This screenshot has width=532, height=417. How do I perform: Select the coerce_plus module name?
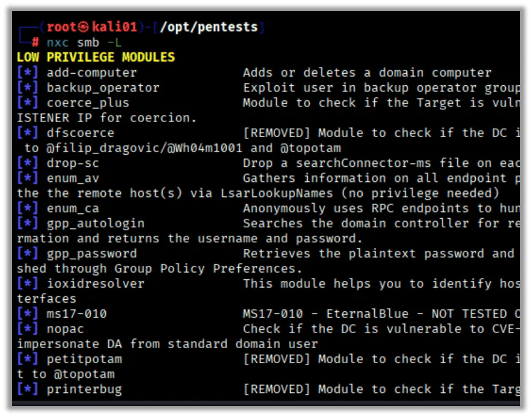88,103
